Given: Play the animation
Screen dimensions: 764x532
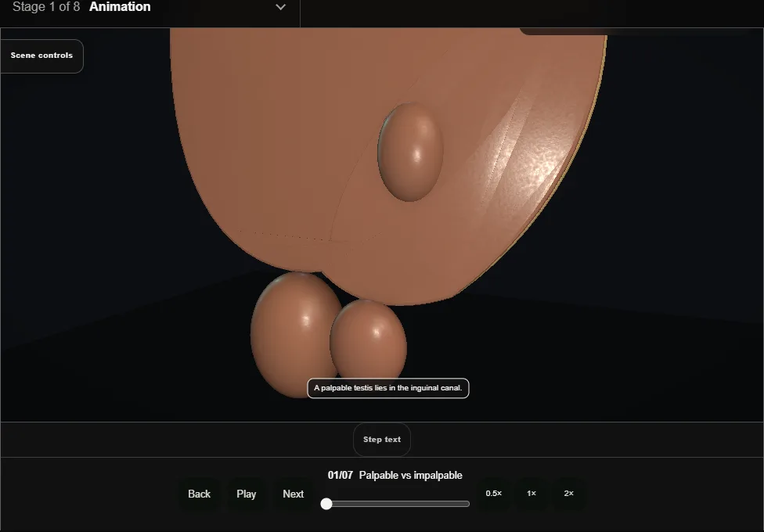Looking at the screenshot, I should (247, 494).
